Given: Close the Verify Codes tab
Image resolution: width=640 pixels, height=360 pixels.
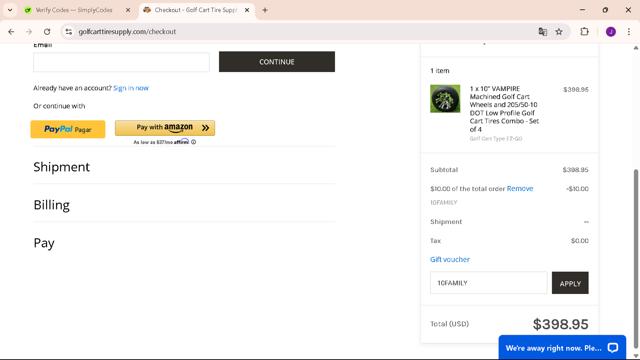Looking at the screenshot, I should pos(128,10).
